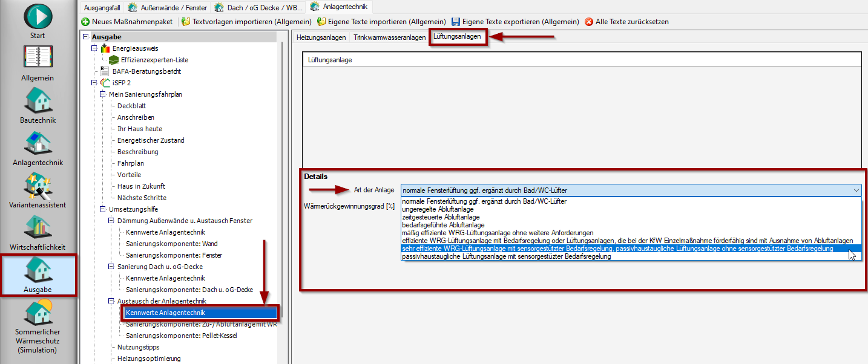The image size is (868, 364).
Task: Collapse the Mein Sanierungsfahrplan tree node
Action: click(103, 94)
